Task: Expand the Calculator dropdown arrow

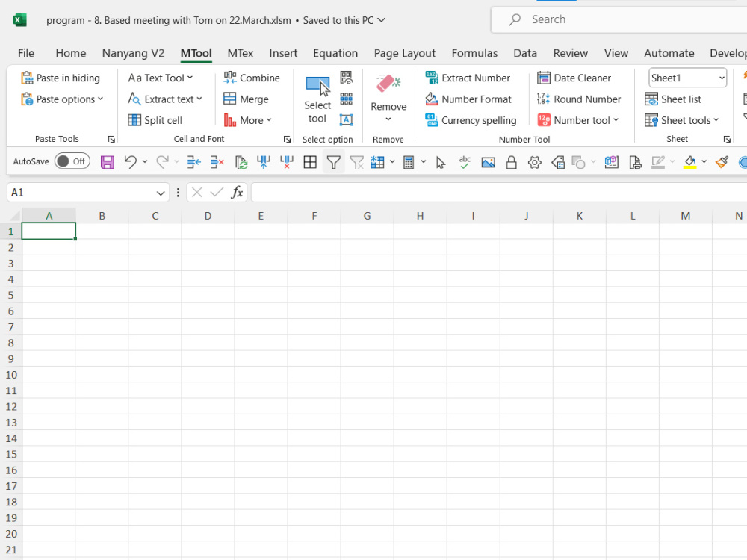Action: 423,162
